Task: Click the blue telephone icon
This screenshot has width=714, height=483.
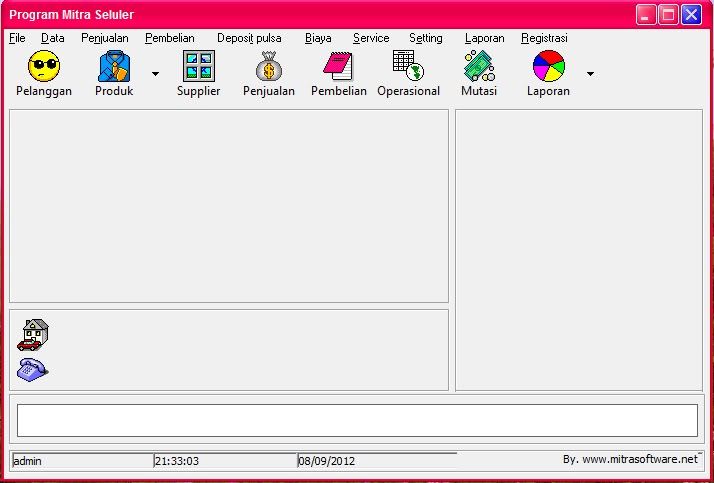Action: click(32, 370)
